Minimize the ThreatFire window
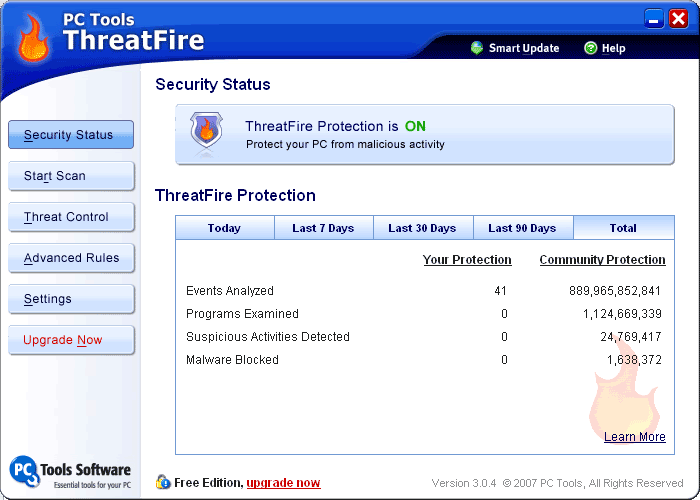Screen dimensions: 700x500 pos(655,18)
